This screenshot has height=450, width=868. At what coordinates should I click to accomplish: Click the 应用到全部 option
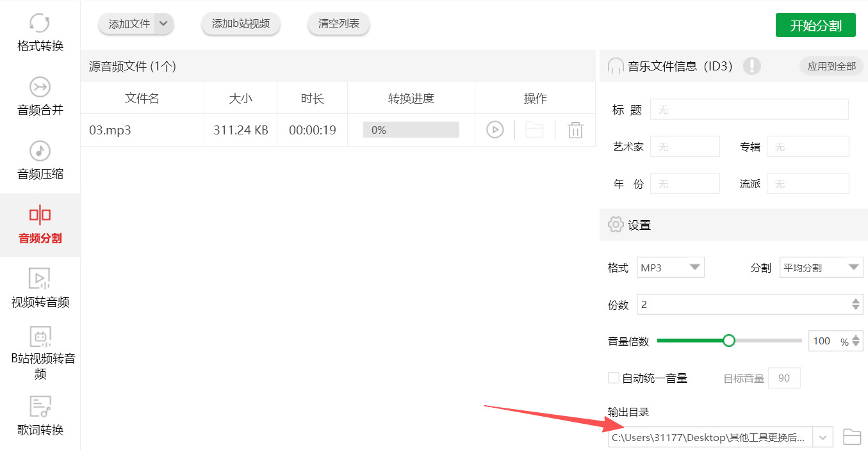(x=831, y=66)
